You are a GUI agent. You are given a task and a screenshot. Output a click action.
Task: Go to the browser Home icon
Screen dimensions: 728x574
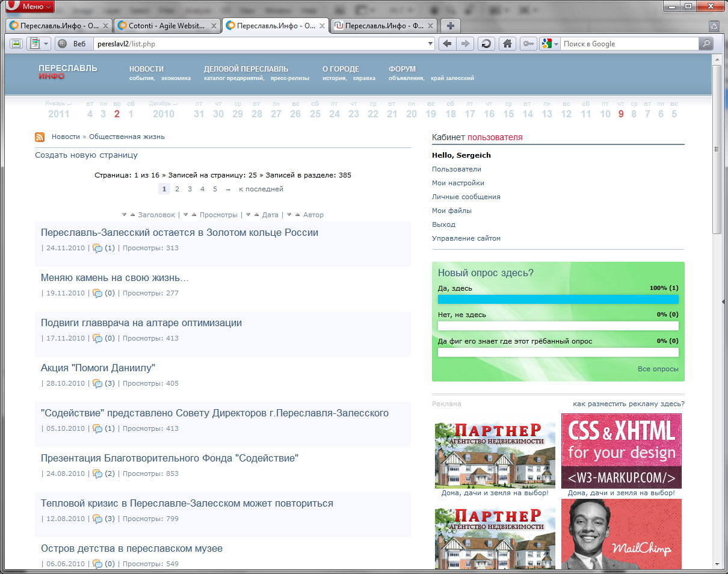coord(508,44)
